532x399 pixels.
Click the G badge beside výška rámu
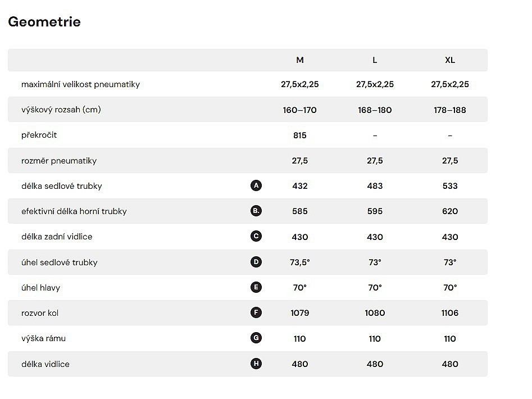click(x=256, y=338)
